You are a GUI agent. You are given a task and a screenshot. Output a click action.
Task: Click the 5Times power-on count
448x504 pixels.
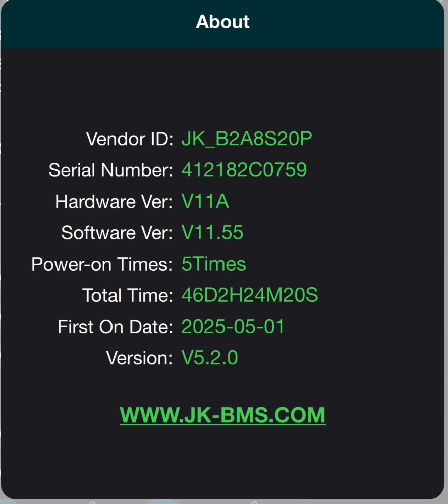214,264
